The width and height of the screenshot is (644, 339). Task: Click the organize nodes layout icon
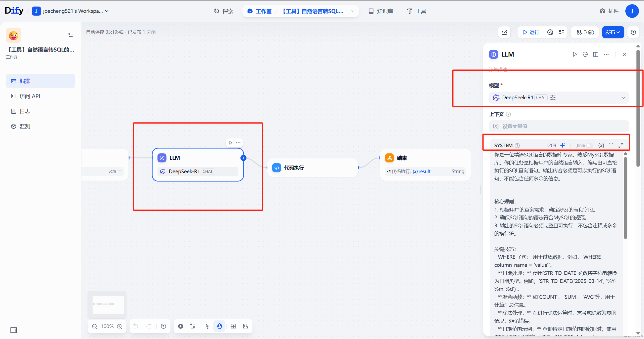tap(246, 326)
